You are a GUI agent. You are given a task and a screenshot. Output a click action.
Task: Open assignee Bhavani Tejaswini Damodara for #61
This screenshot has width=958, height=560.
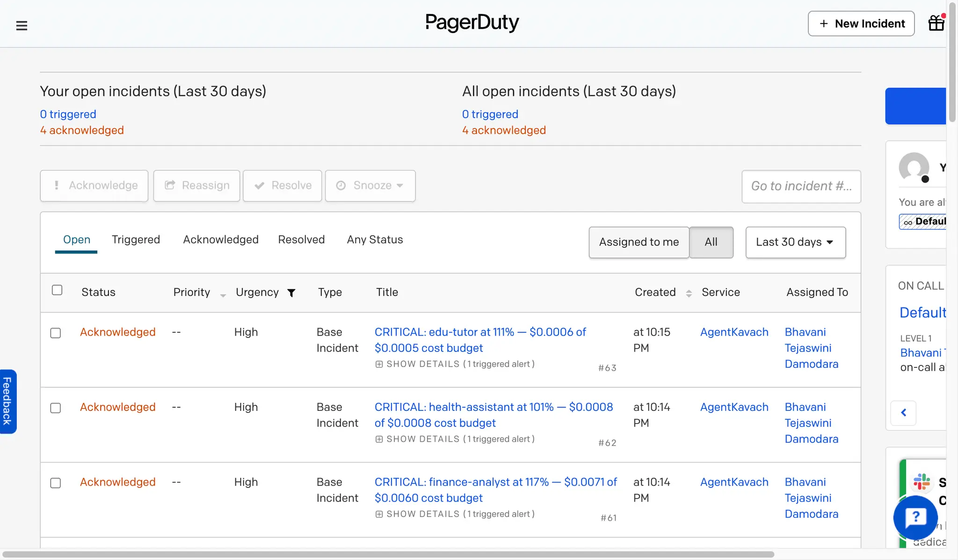coord(812,498)
